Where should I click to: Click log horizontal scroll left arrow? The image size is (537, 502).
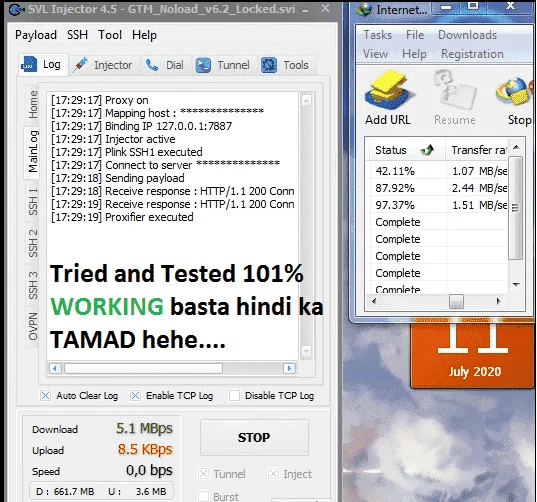[55, 368]
